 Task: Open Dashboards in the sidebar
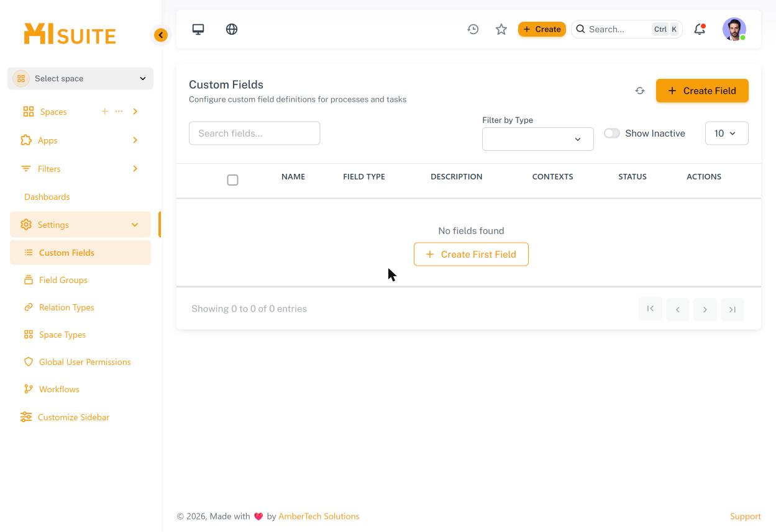(47, 197)
